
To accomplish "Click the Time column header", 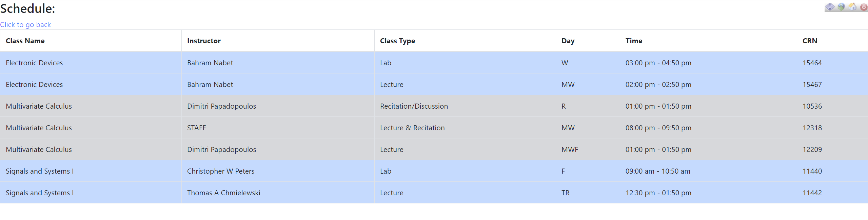I will [x=634, y=41].
